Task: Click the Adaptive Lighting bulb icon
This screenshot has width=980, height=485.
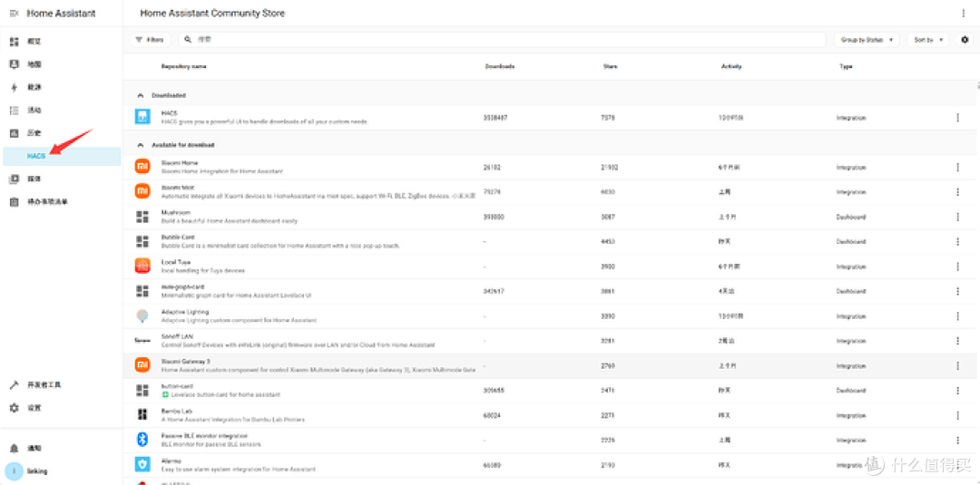Action: tap(142, 315)
